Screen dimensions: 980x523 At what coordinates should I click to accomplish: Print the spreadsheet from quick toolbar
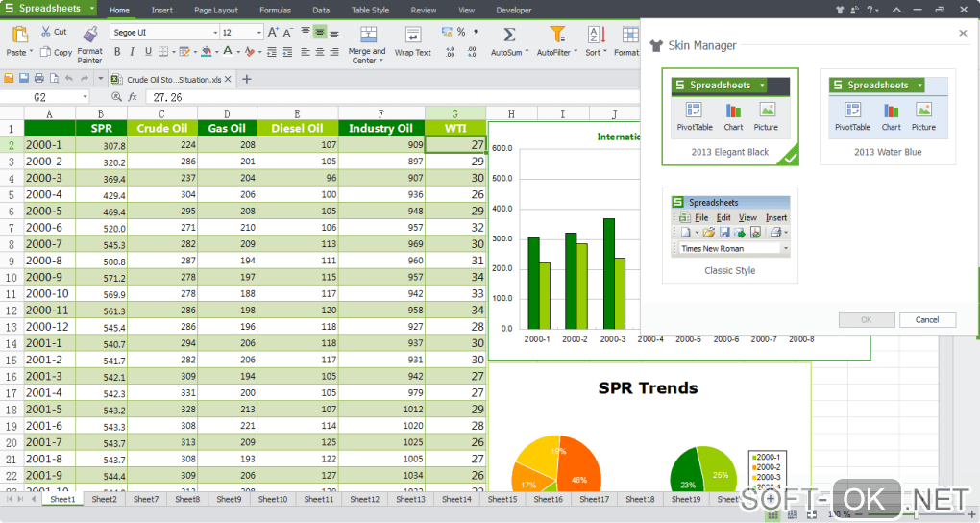point(38,78)
